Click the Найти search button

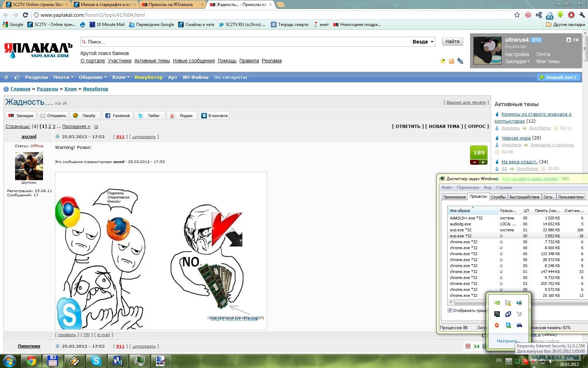452,42
